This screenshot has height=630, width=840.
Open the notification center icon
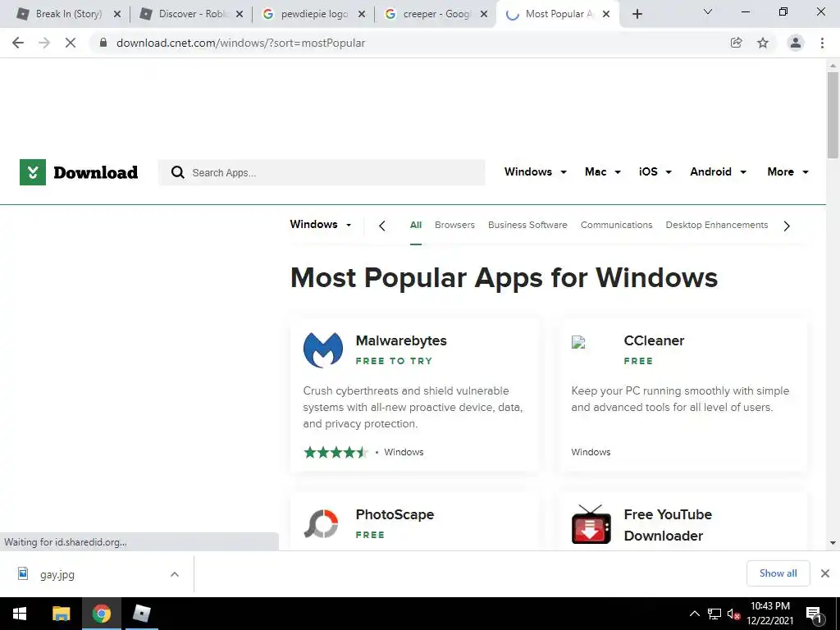814,615
